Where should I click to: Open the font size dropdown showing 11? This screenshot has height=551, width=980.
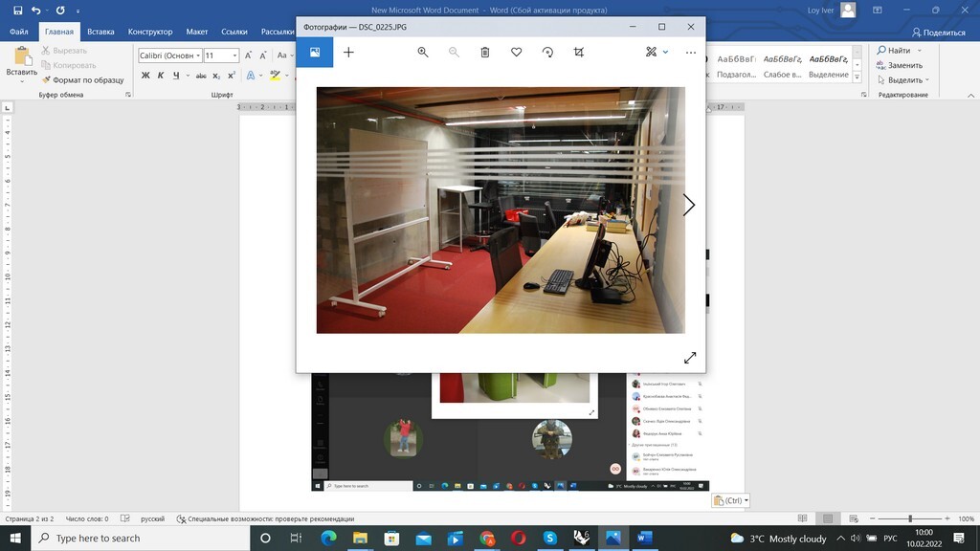[234, 55]
